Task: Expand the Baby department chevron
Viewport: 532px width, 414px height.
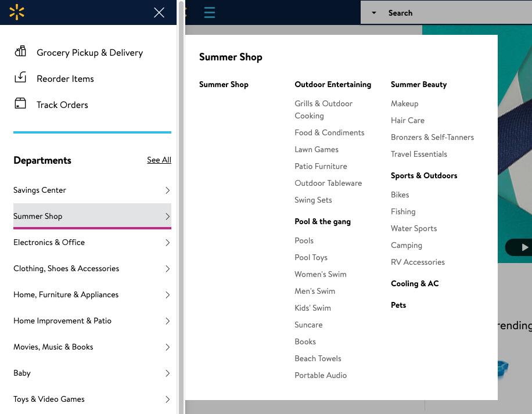Action: (x=167, y=373)
